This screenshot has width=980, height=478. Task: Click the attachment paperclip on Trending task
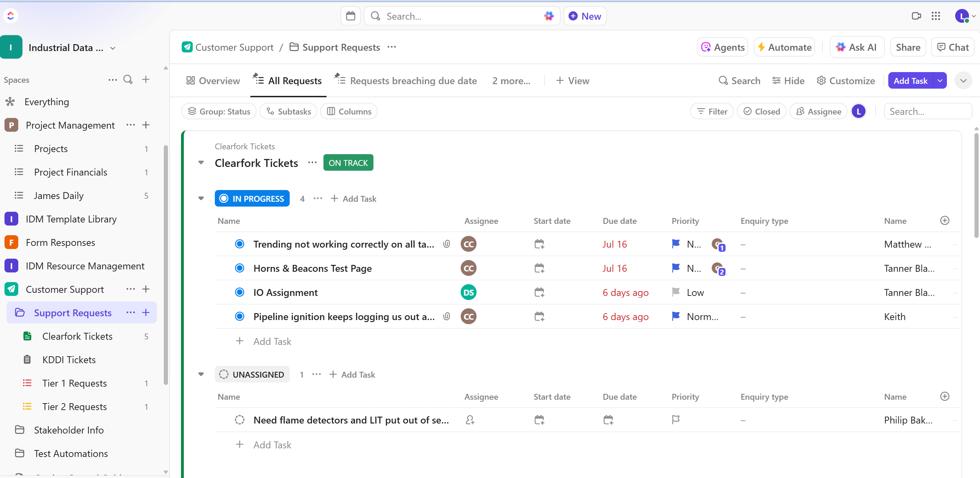[x=447, y=244]
